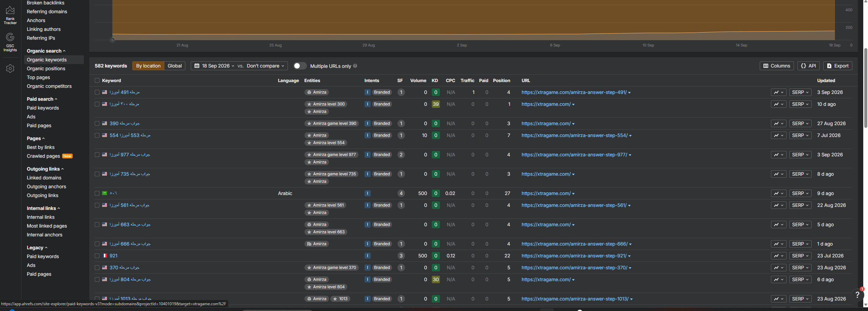Switch to By location tab
The image size is (868, 311).
[148, 66]
